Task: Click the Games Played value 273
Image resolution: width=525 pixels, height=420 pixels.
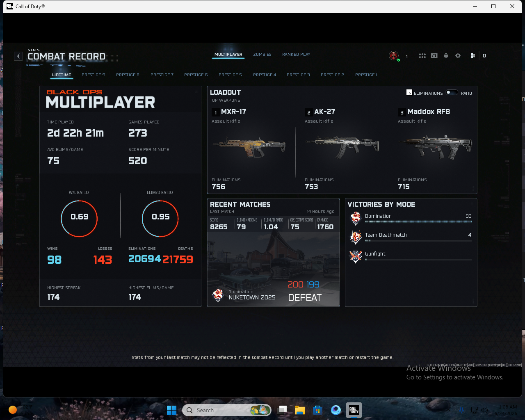Action: [138, 133]
